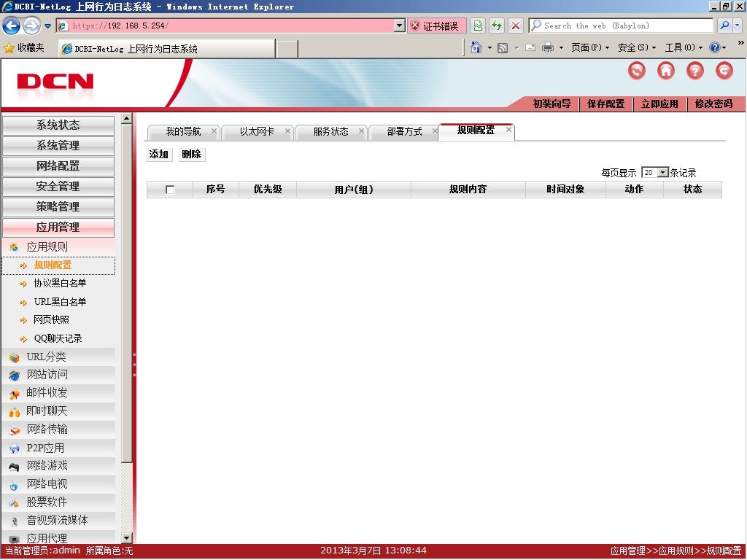Expand the 网络配置 sidebar section
747x560 pixels.
coord(58,166)
